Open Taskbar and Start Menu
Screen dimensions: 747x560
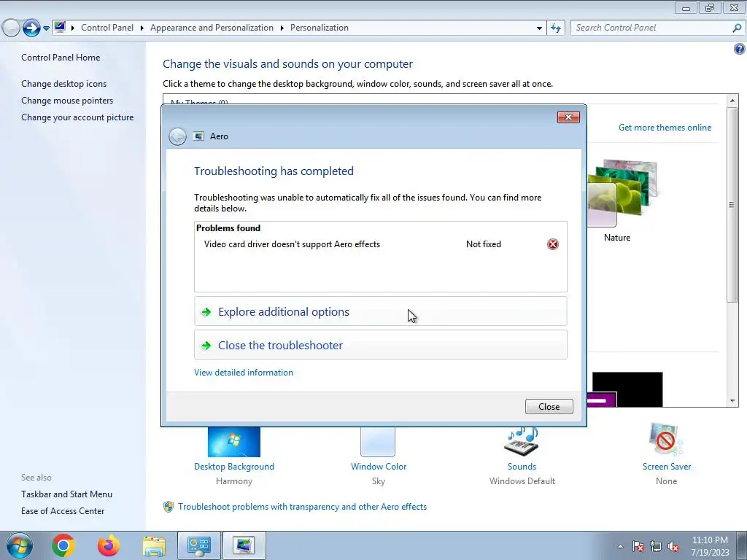66,494
